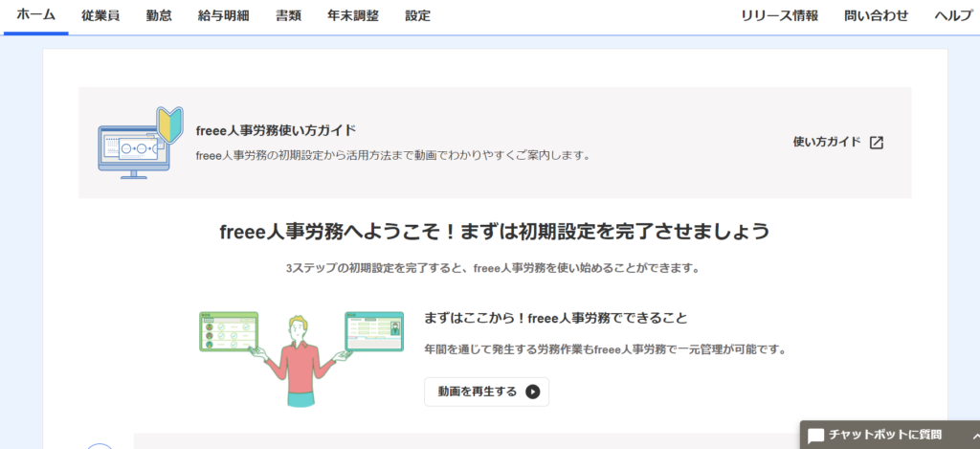Open the ホーム tab
Viewport: 980px width, 449px height.
click(35, 15)
